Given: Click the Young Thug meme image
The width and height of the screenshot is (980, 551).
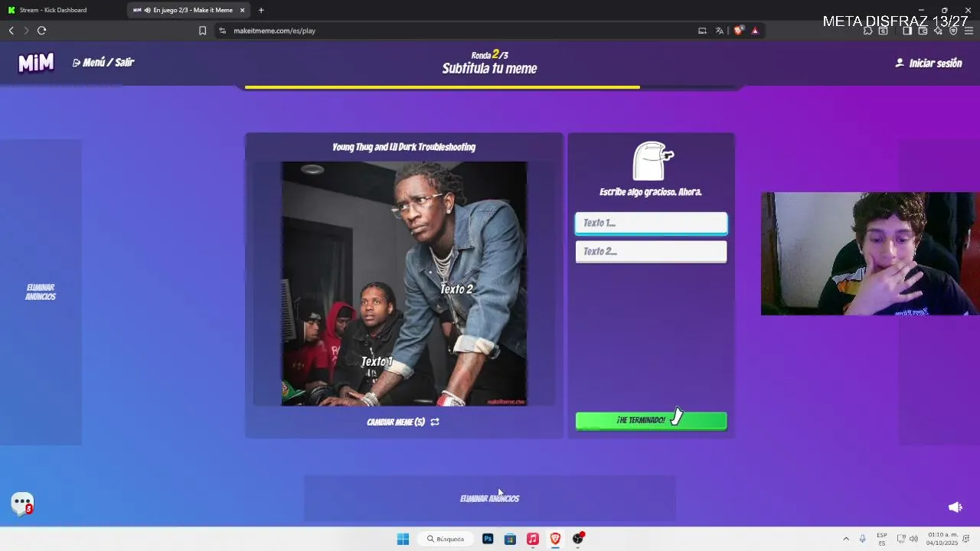Looking at the screenshot, I should [x=403, y=283].
